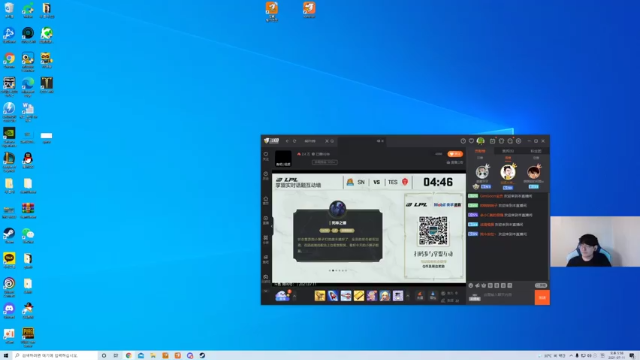This screenshot has height=360, width=640.
Task: Click the taskbar search box
Action: [x=55, y=356]
